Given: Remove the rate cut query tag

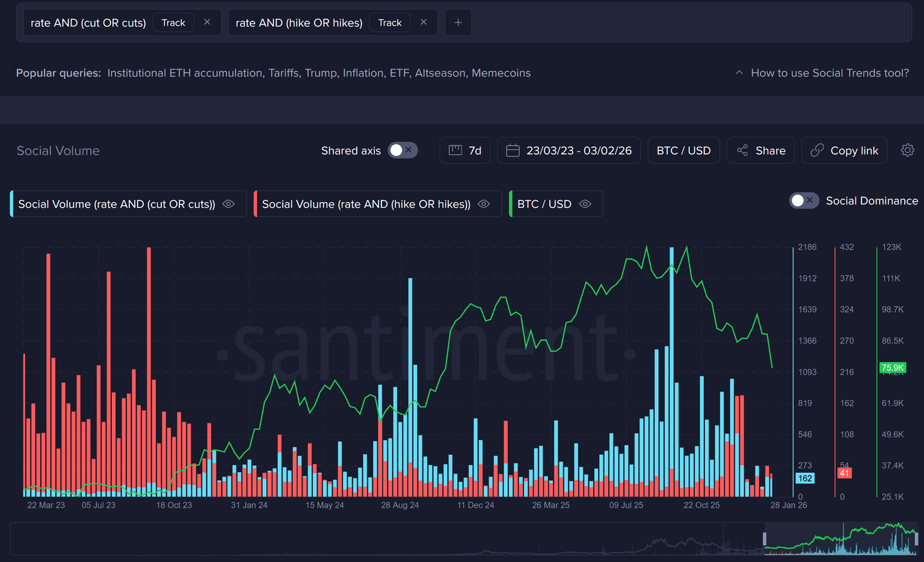Looking at the screenshot, I should point(207,22).
